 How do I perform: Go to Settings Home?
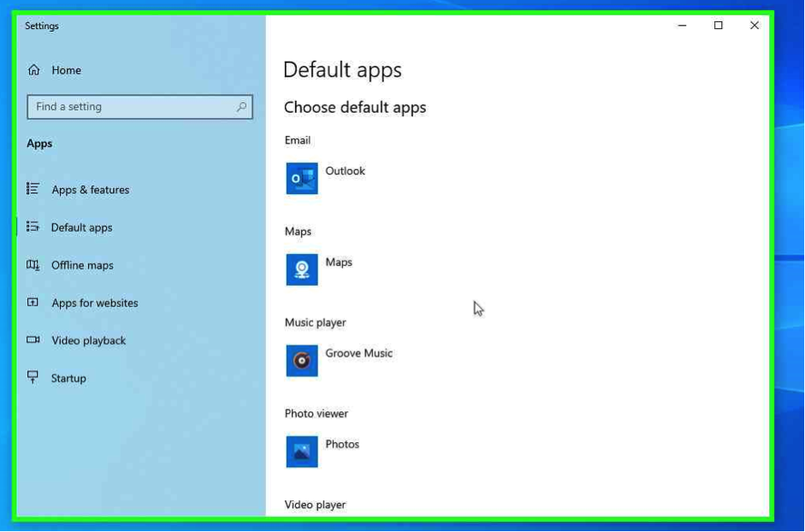tap(66, 70)
